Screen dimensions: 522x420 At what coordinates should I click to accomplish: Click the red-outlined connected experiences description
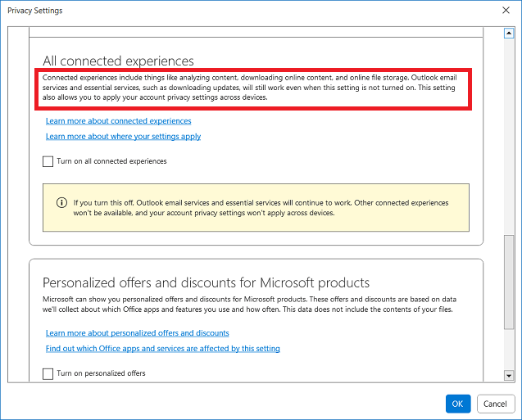point(253,88)
